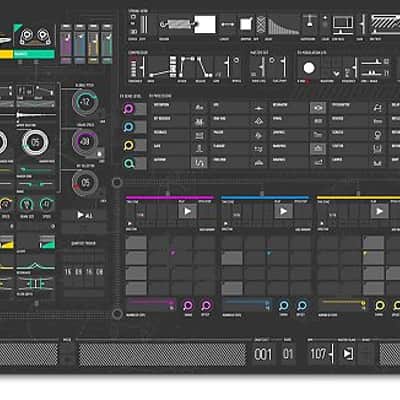Click the light bulb icon in fourth icon column
This screenshot has height=400, width=400.
[377, 135]
